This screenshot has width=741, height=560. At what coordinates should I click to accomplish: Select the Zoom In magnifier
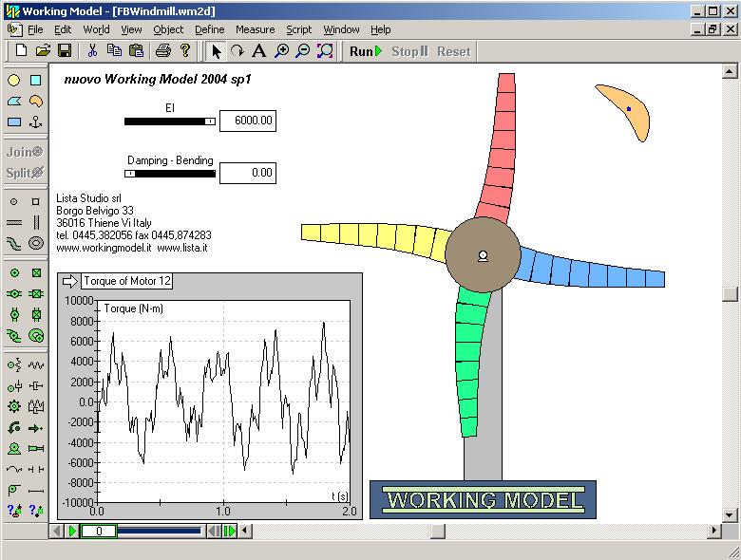click(281, 51)
